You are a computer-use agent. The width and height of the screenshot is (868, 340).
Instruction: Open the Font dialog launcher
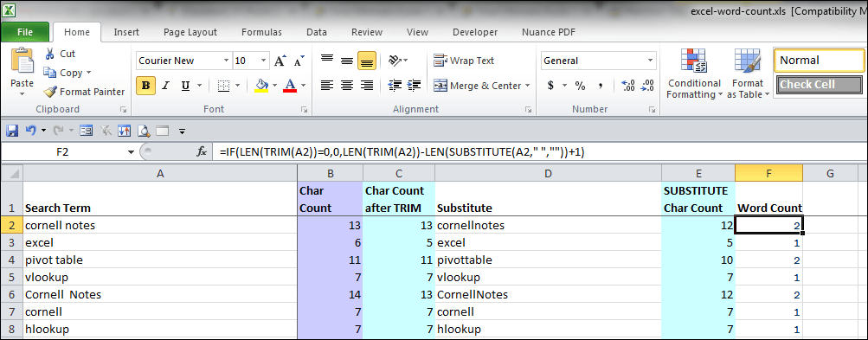pyautogui.click(x=304, y=110)
